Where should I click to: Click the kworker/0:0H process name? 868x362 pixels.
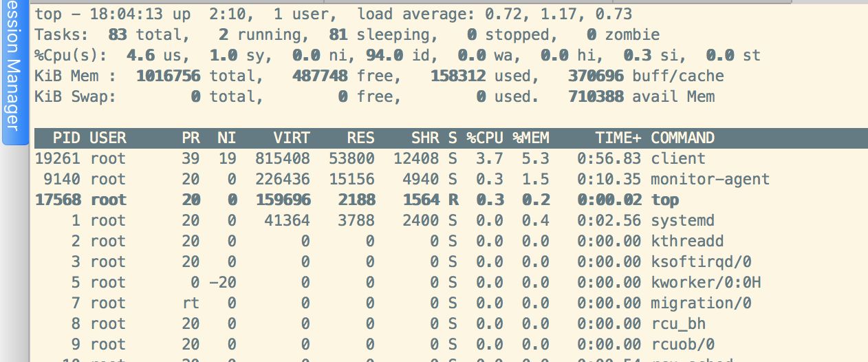tap(706, 282)
